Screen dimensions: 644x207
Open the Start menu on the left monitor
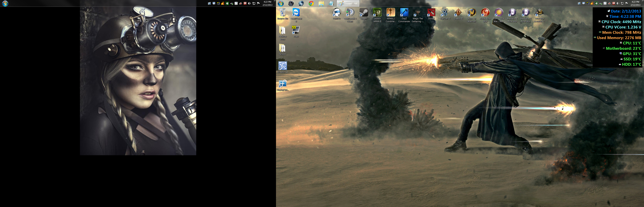point(5,3)
